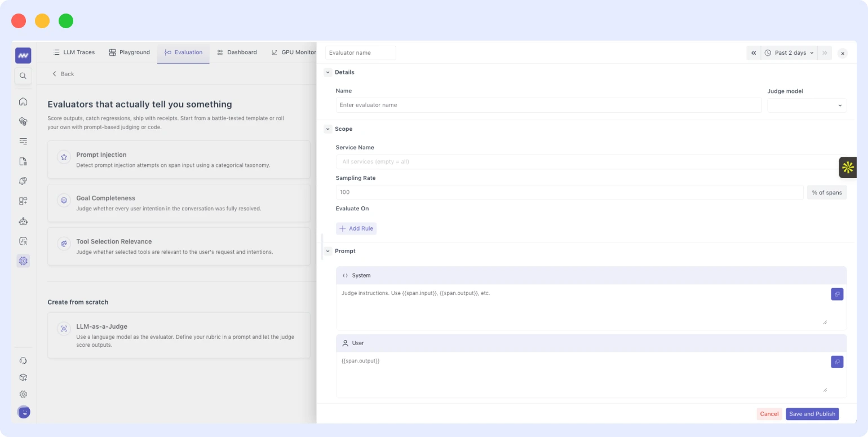This screenshot has width=868, height=437.
Task: Click Save and Publish button
Action: click(812, 414)
